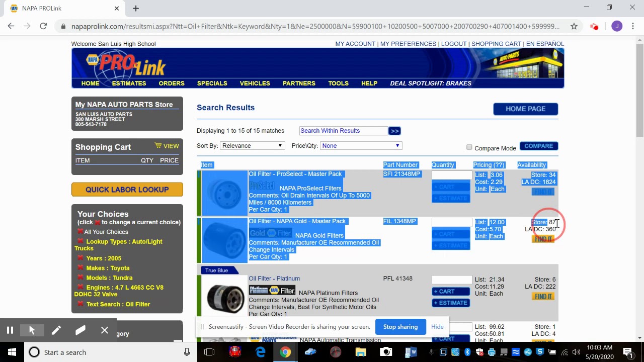Remove the Models : Tundra choice
The height and width of the screenshot is (362, 644).
[80, 278]
